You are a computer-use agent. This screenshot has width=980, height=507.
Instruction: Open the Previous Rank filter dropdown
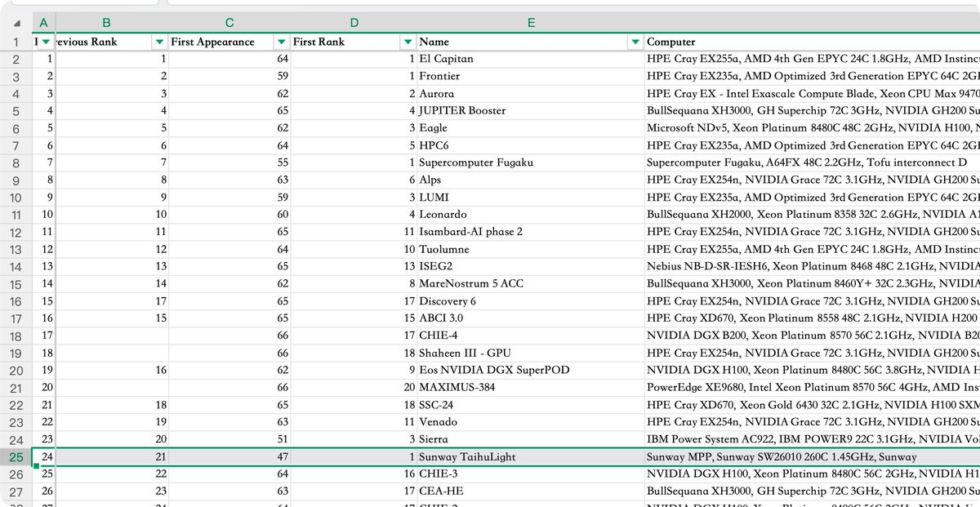click(x=160, y=42)
